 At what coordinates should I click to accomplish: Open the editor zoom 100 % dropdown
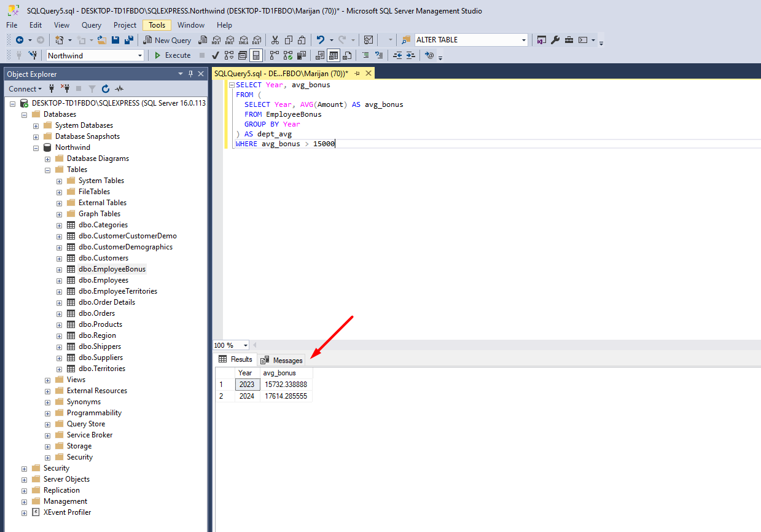pyautogui.click(x=246, y=345)
